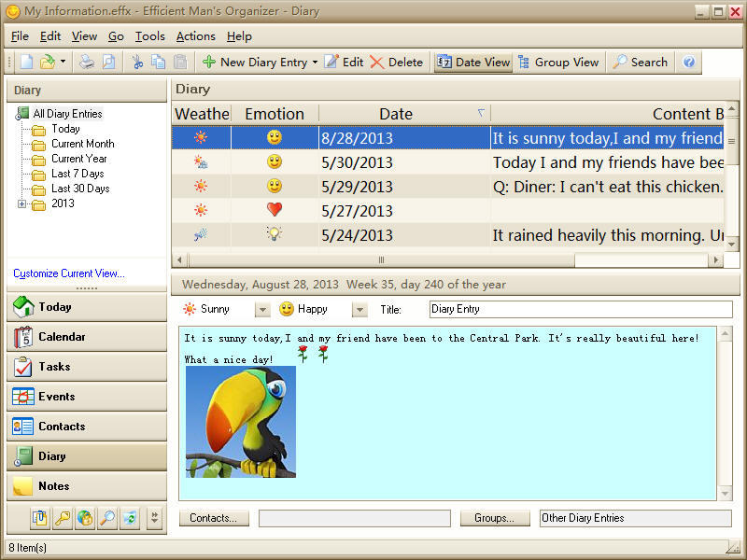Click the sync refresh icon in bottom bar

(x=130, y=518)
